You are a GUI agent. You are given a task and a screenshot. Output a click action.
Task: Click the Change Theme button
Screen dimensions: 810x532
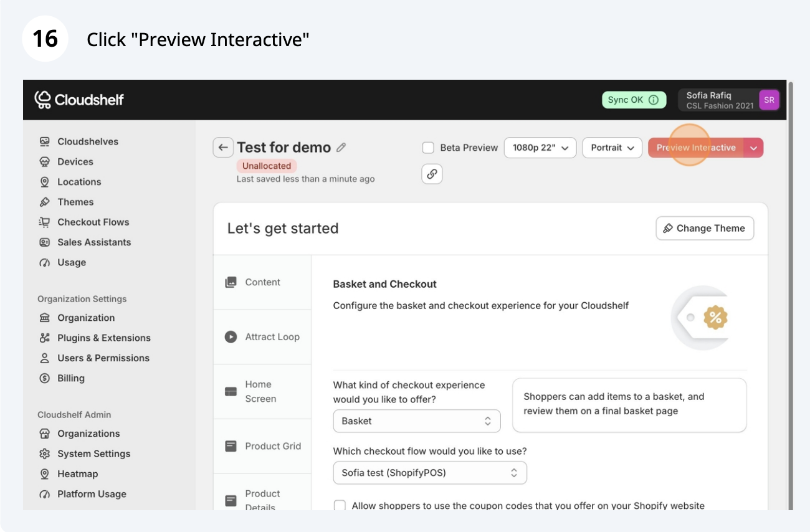(705, 228)
